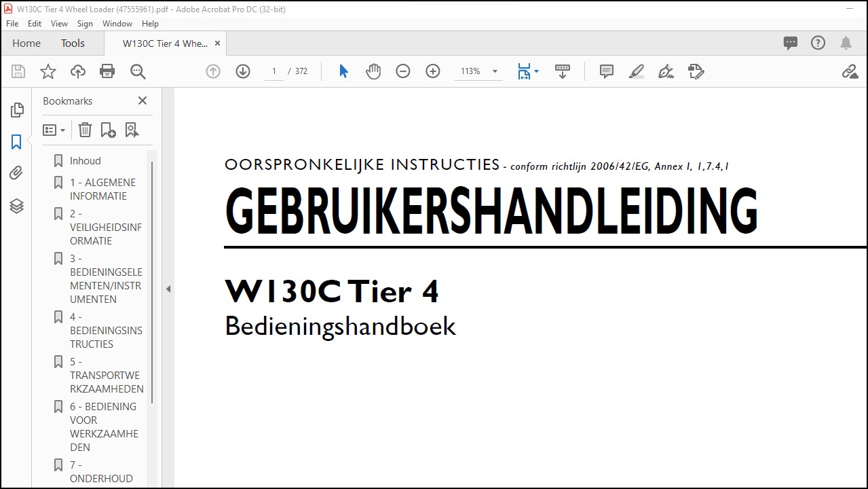Add a new bookmark
Image resolution: width=868 pixels, height=489 pixels.
(108, 130)
